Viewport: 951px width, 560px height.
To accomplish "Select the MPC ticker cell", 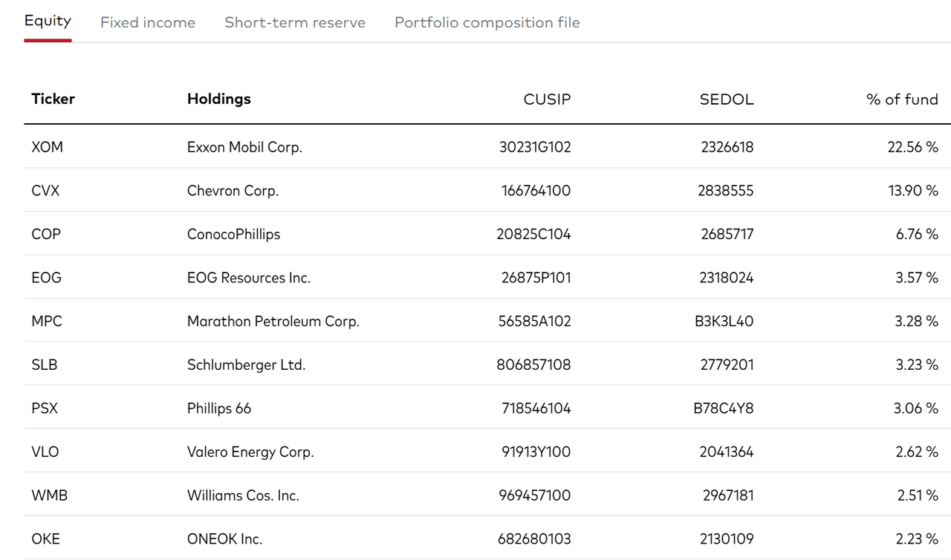I will (47, 322).
